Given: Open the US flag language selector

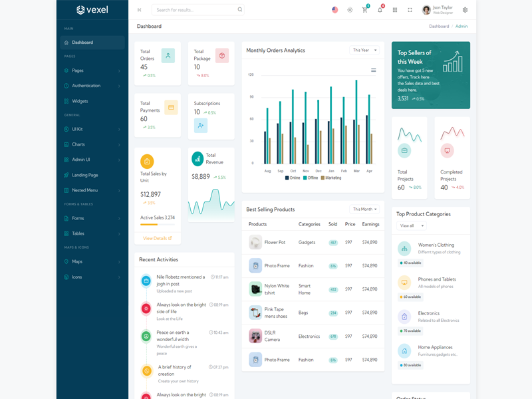Looking at the screenshot, I should tap(334, 10).
